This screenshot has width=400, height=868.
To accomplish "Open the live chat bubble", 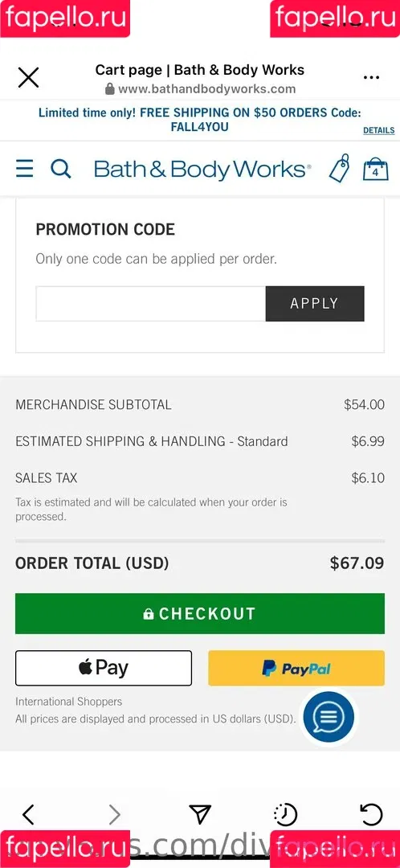I will [x=329, y=717].
